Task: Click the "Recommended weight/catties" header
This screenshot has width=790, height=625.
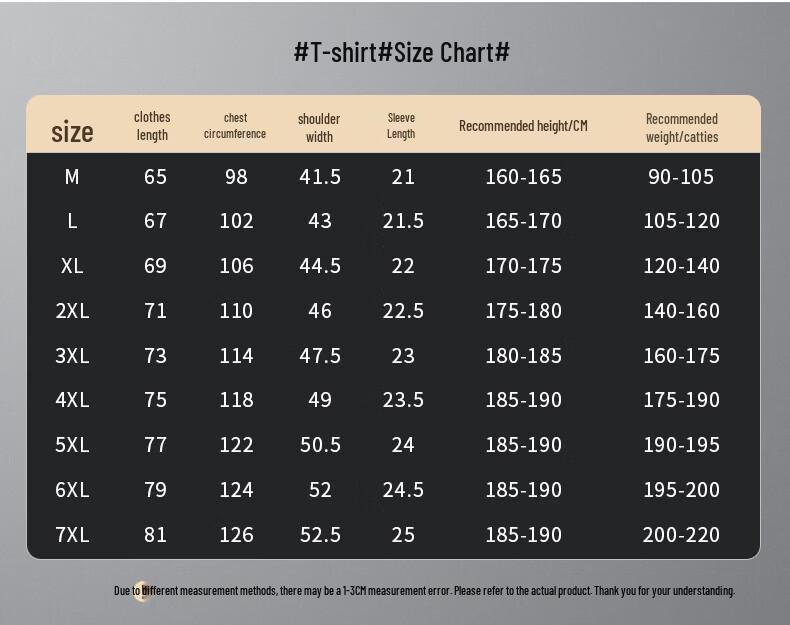Action: pos(682,127)
